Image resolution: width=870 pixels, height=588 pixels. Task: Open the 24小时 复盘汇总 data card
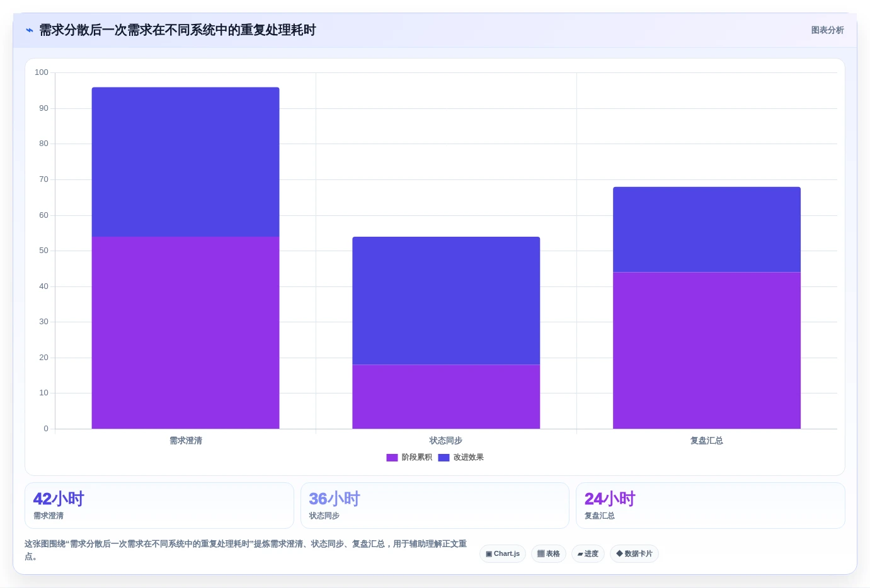(x=711, y=506)
